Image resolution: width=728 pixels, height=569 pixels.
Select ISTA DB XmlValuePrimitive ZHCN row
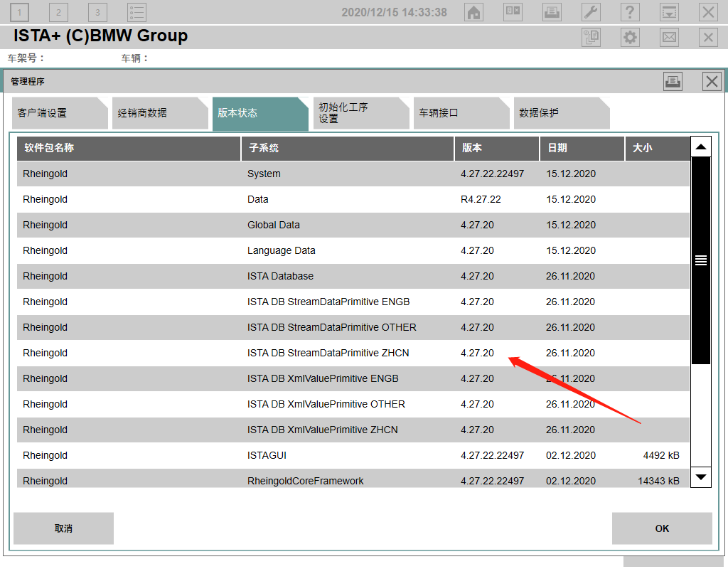coord(353,429)
